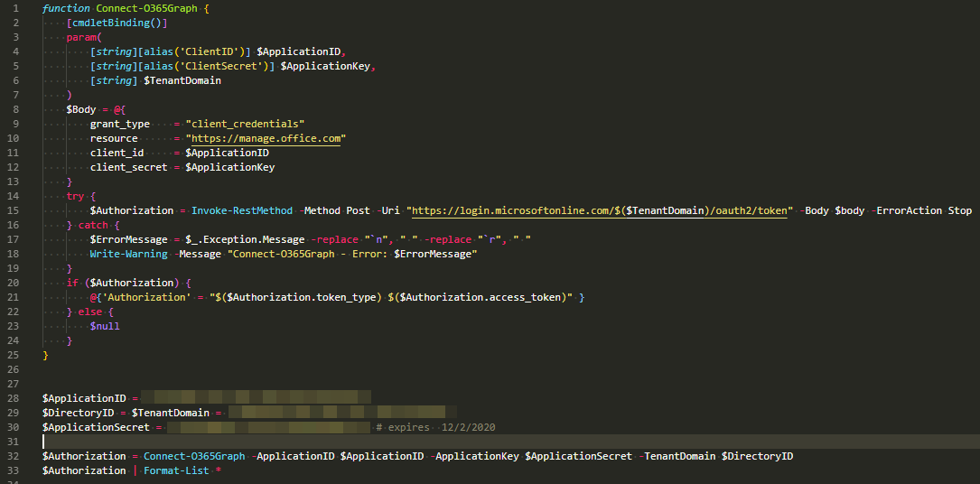Click the expires 12/2/2020 comment
The height and width of the screenshot is (484, 980).
pyautogui.click(x=435, y=427)
